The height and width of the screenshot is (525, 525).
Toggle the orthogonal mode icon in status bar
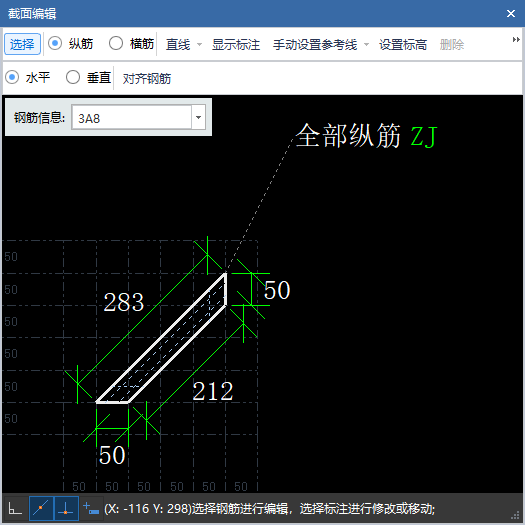pyautogui.click(x=15, y=509)
